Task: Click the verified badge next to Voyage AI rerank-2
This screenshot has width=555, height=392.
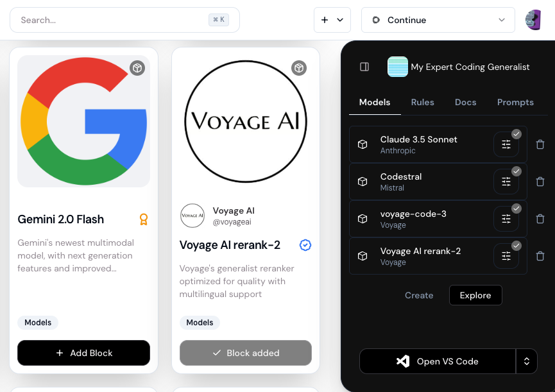Action: tap(305, 245)
